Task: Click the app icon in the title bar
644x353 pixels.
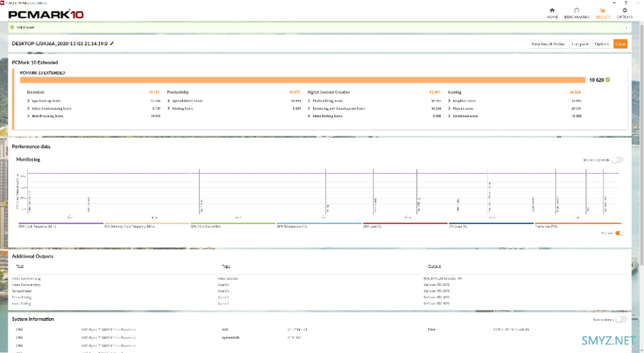Action: click(x=3, y=3)
